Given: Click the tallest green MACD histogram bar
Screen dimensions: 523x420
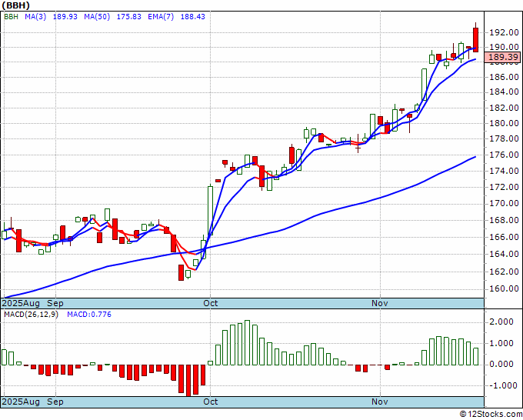Looking at the screenshot, I should point(247,342).
